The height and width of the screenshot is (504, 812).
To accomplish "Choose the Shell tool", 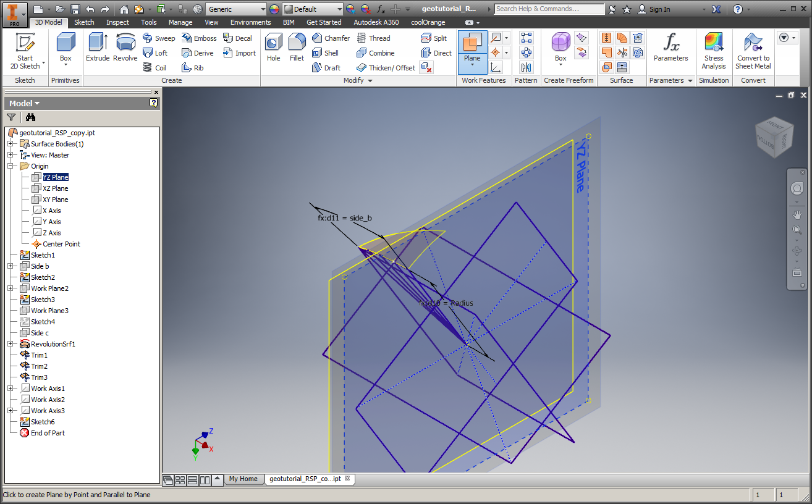I will (x=326, y=53).
